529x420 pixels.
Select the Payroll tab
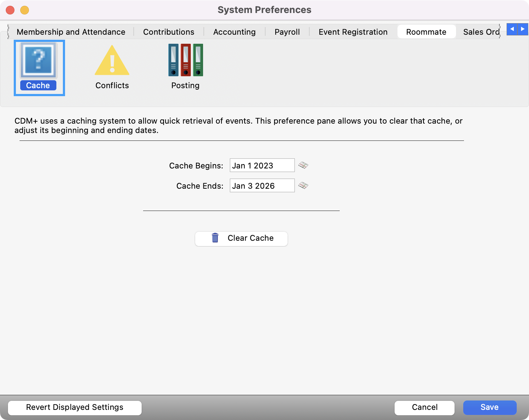click(287, 32)
